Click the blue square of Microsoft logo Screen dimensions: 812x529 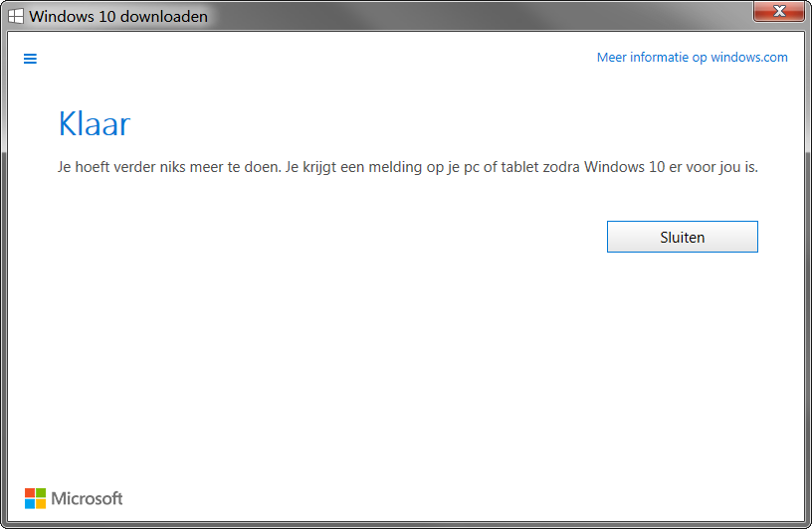30,504
